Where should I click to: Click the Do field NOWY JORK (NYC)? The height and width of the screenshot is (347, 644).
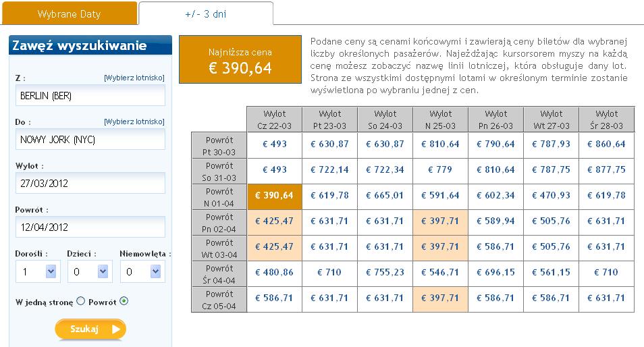point(90,140)
